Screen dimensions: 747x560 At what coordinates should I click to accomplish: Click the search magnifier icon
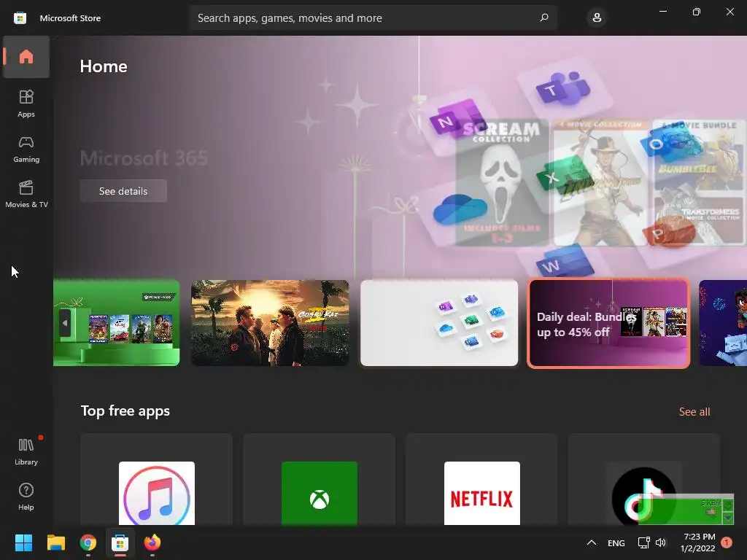click(x=544, y=17)
